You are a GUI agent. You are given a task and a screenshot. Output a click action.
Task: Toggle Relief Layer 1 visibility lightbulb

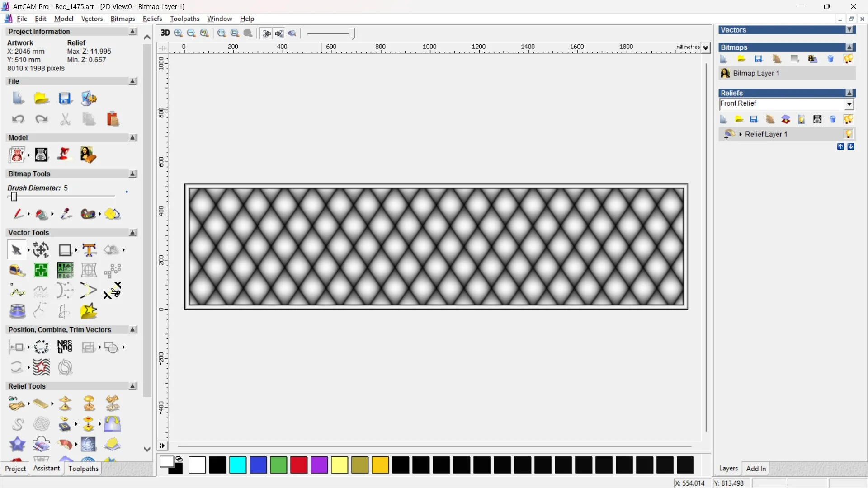(848, 134)
